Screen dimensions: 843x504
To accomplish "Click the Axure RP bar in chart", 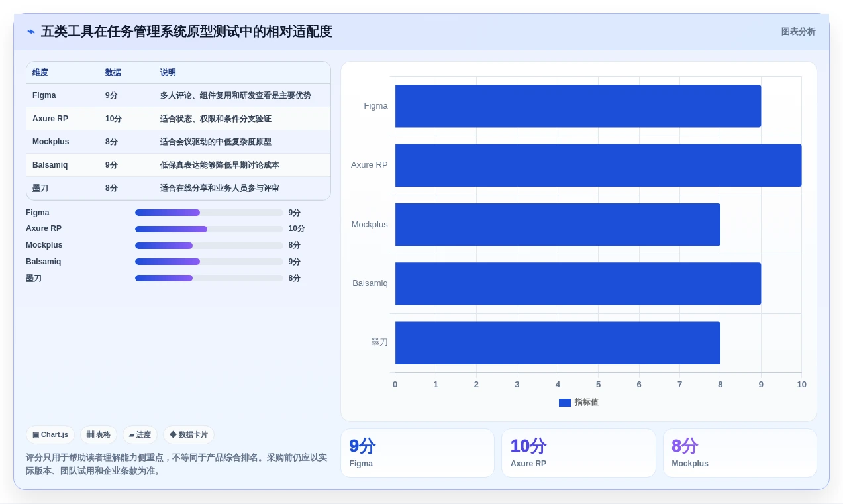I will 598,165.
